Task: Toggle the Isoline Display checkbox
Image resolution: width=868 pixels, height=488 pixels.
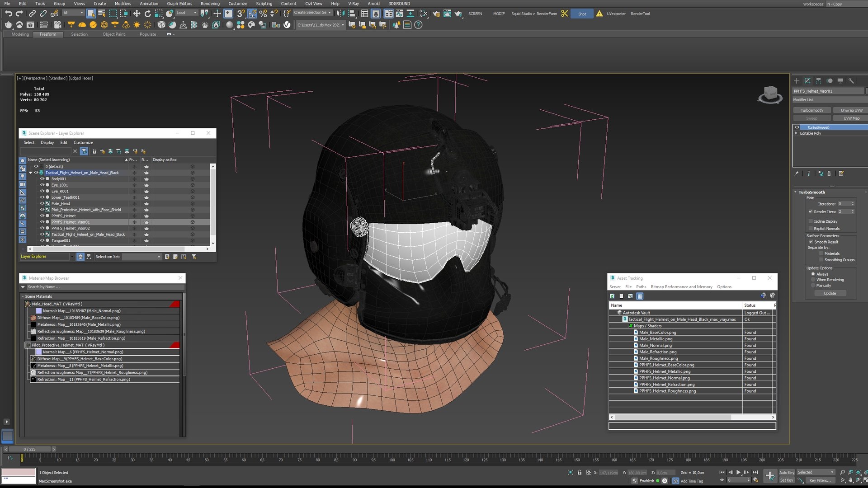Action: pos(811,221)
